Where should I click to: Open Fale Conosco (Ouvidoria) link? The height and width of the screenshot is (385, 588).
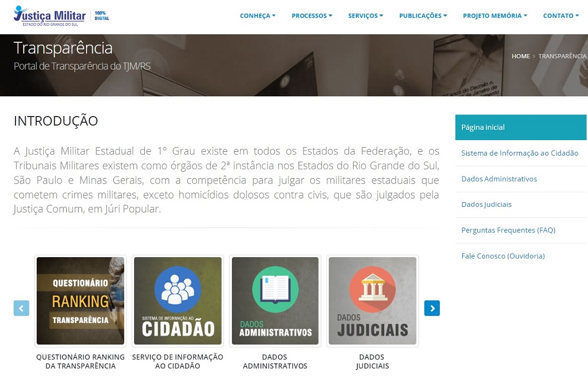[503, 256]
